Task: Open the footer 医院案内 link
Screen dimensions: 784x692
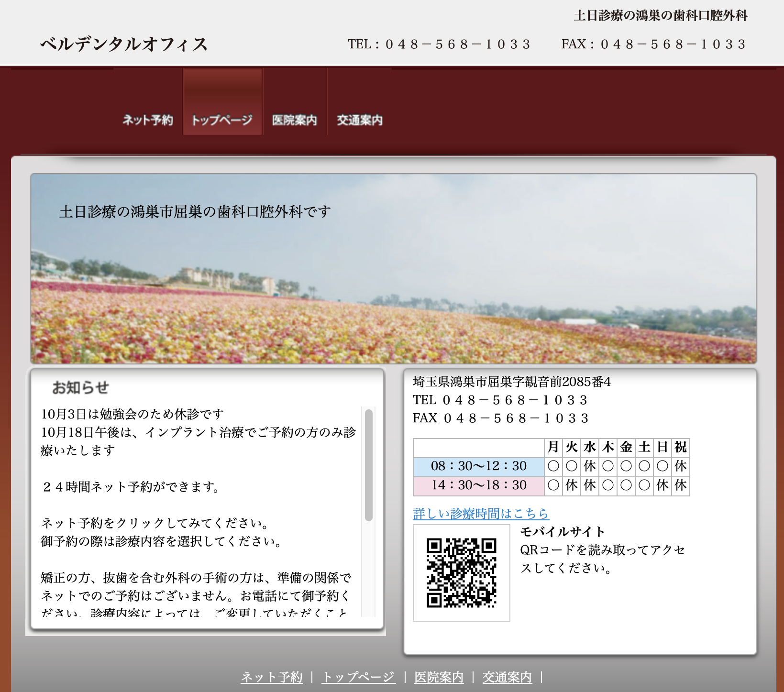Action: pyautogui.click(x=439, y=677)
